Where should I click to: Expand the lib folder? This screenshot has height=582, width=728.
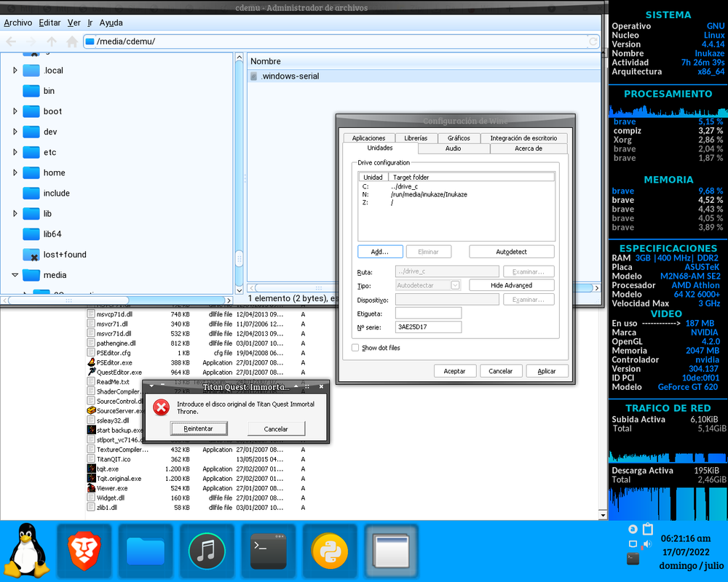pos(15,213)
